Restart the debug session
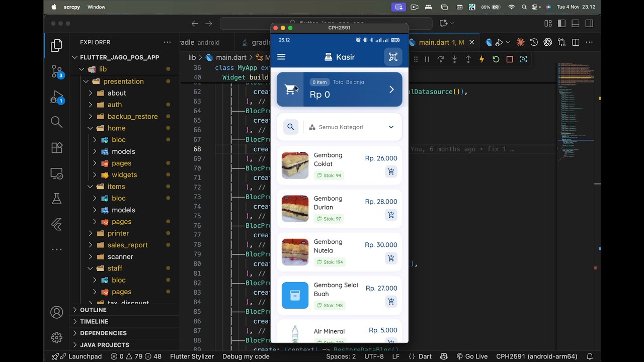The height and width of the screenshot is (362, 644). pyautogui.click(x=496, y=59)
